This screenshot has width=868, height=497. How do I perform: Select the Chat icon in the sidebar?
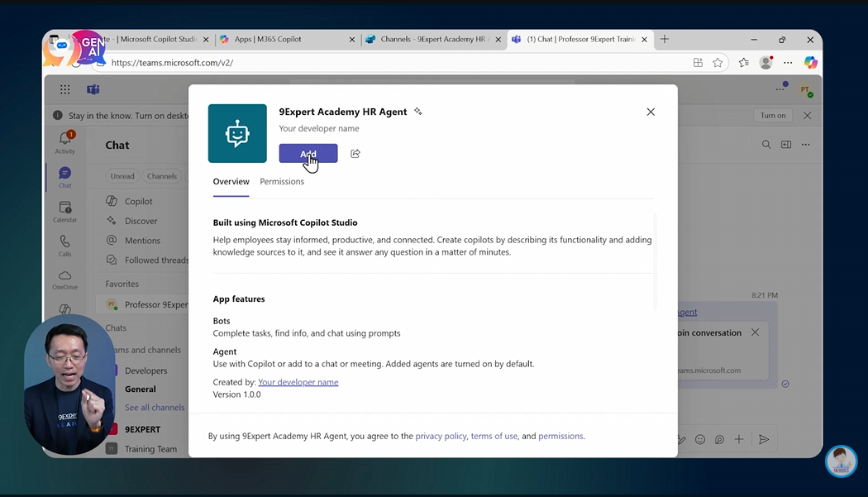click(x=64, y=174)
